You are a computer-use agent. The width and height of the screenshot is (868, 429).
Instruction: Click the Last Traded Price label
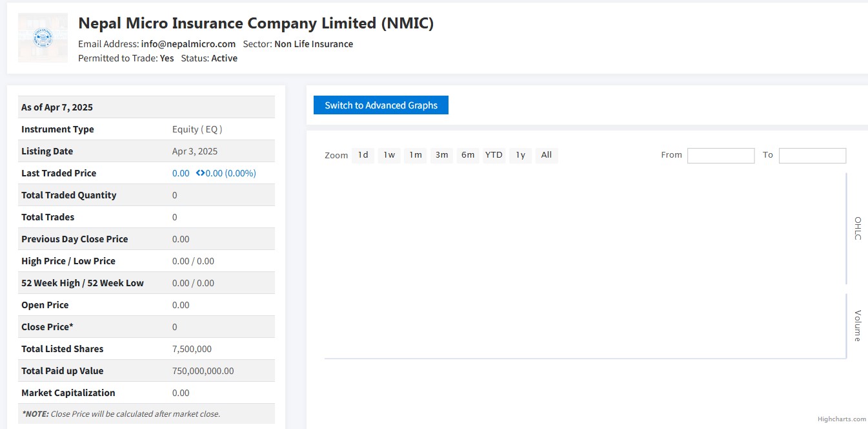(x=59, y=173)
